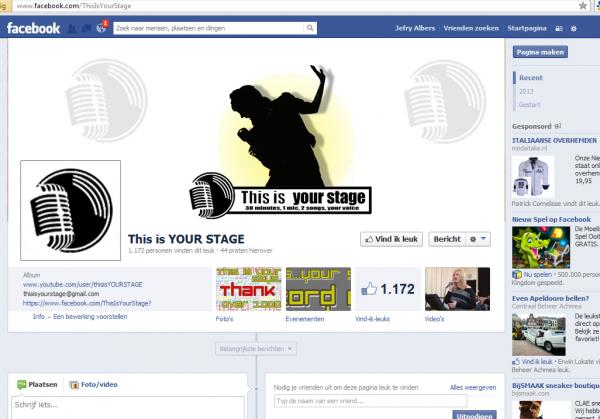Click the Video's label link
Viewport: 600px width, 419px height.
tap(435, 319)
